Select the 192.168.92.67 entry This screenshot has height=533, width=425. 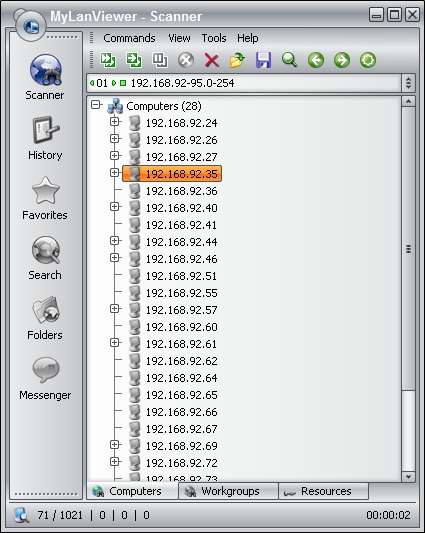point(181,429)
